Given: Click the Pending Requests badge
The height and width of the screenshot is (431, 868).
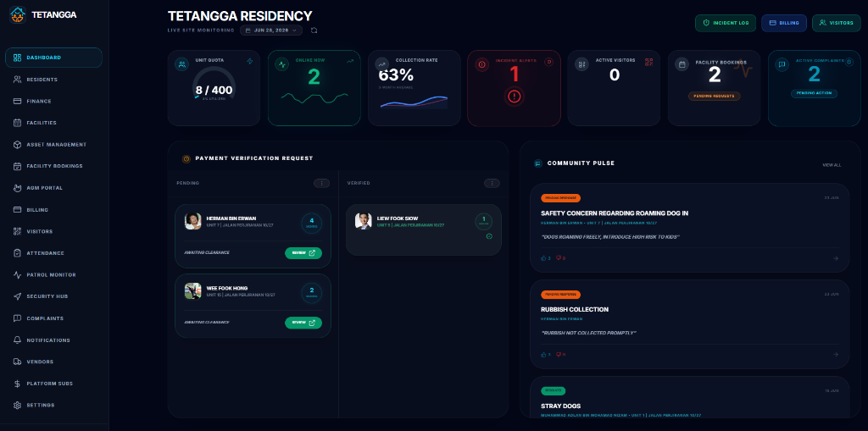Looking at the screenshot, I should (x=714, y=97).
